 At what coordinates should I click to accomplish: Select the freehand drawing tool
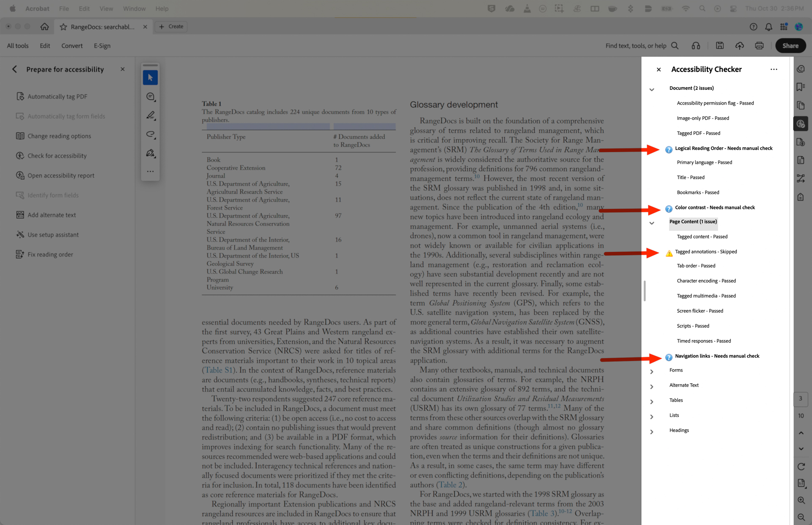tap(150, 134)
